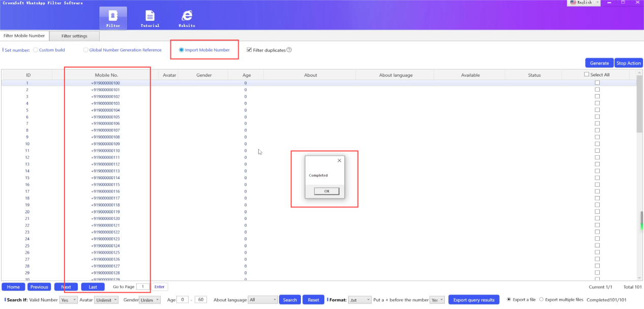
Task: Click the Export query results button
Action: coord(474,300)
